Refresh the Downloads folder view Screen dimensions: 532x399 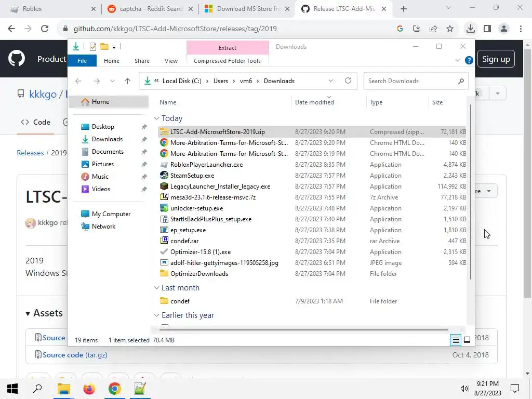(348, 81)
